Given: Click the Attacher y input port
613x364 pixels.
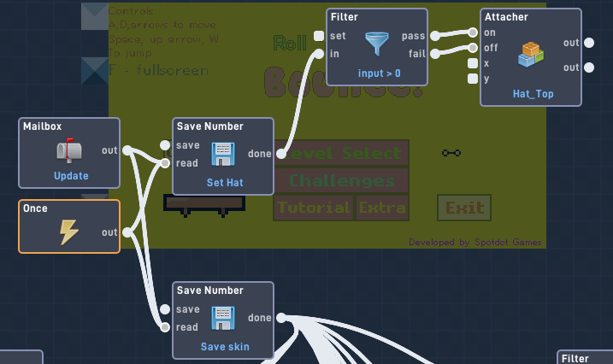Looking at the screenshot, I should (473, 79).
